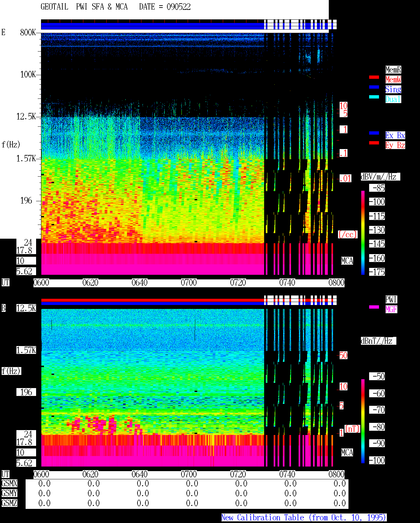Click the GSMY row label
This screenshot has height=523, width=420.
coord(10,493)
